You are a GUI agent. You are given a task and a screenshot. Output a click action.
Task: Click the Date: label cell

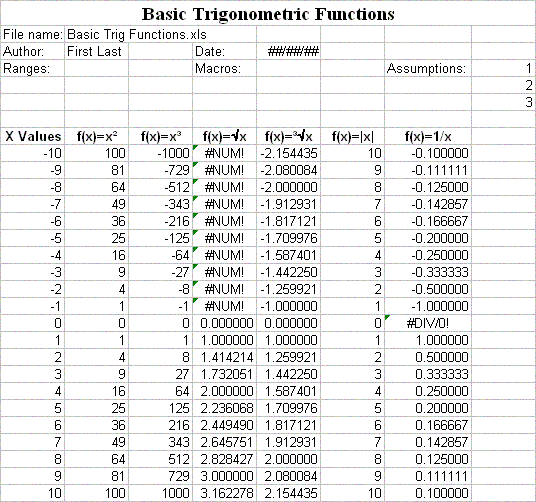tap(225, 51)
